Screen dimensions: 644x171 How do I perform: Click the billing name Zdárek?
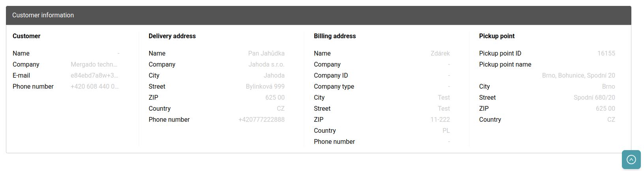[x=440, y=54]
